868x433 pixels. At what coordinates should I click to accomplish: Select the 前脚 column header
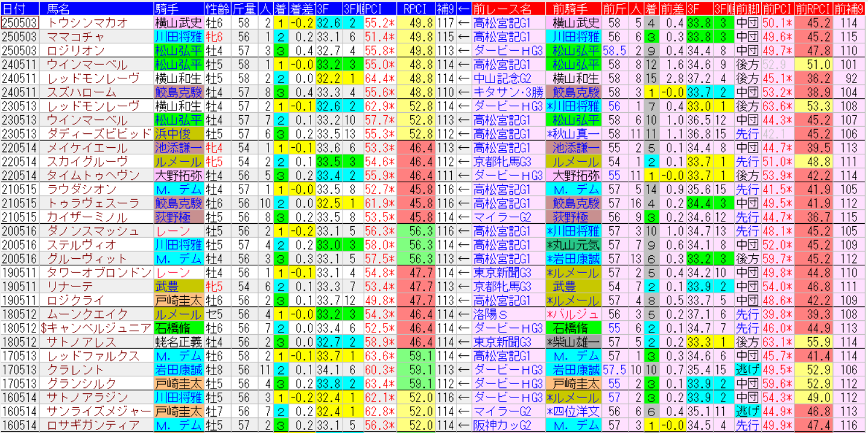pos(747,9)
